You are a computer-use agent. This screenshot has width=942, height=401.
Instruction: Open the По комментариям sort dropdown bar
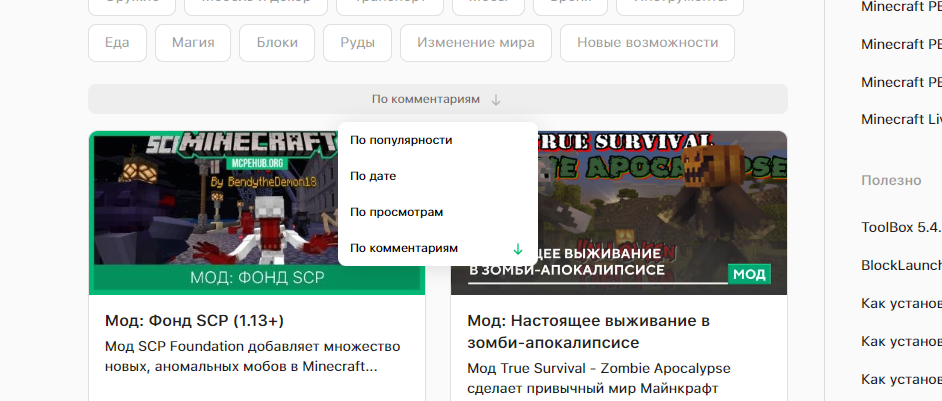tap(437, 99)
